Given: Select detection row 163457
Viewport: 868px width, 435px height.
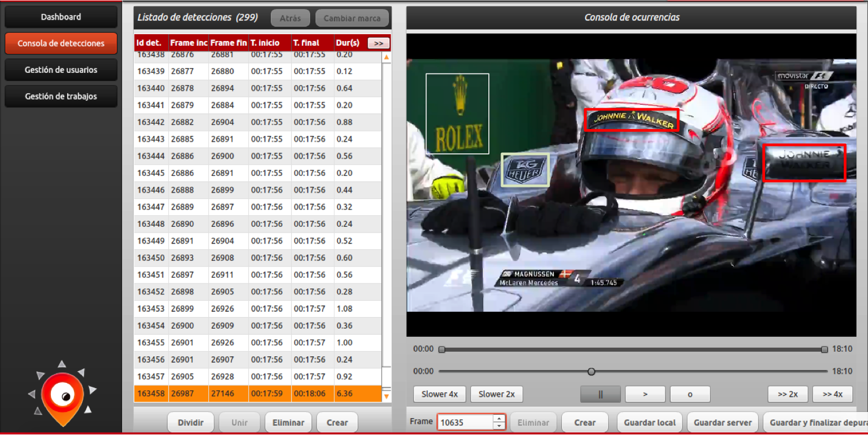Looking at the screenshot, I should click(x=258, y=377).
